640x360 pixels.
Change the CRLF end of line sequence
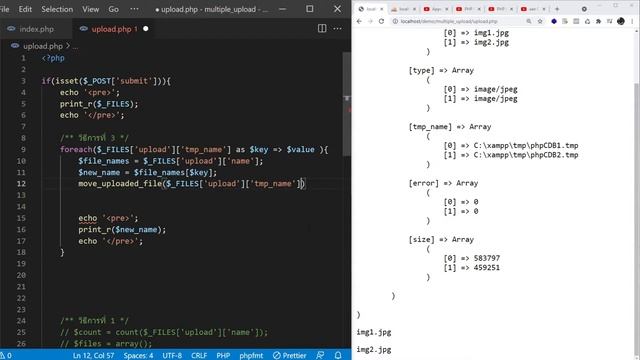[199, 355]
